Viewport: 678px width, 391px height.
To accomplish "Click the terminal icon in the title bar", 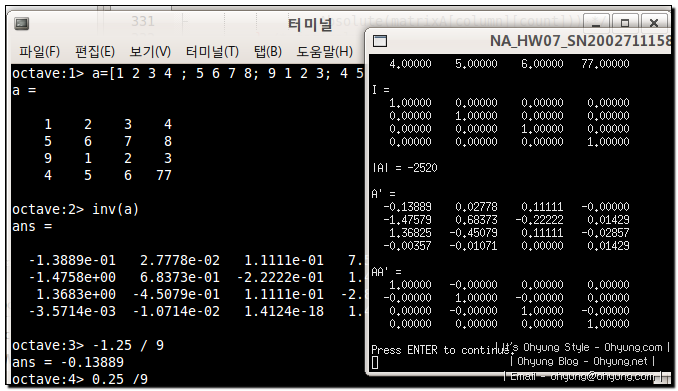I will coord(22,23).
